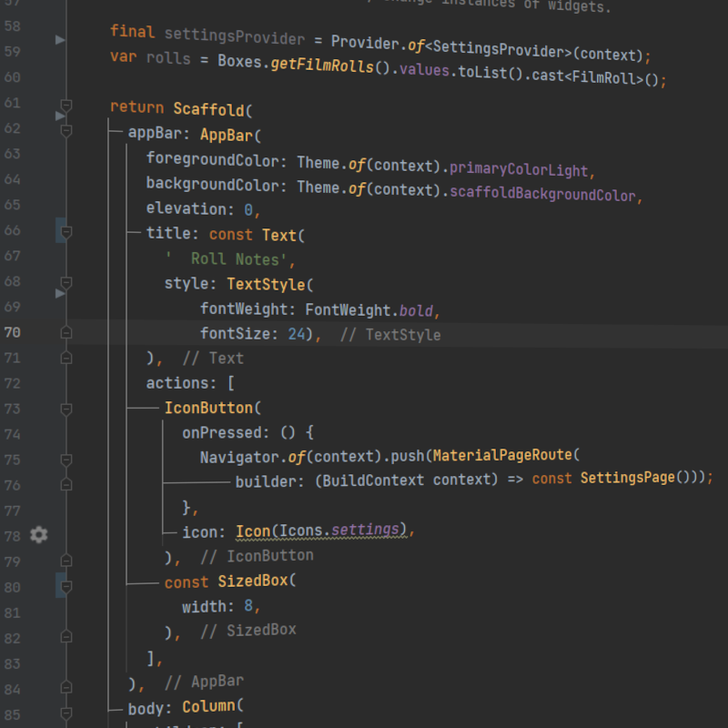The width and height of the screenshot is (728, 728).
Task: Click the fontSize value 24
Action: coord(298,334)
